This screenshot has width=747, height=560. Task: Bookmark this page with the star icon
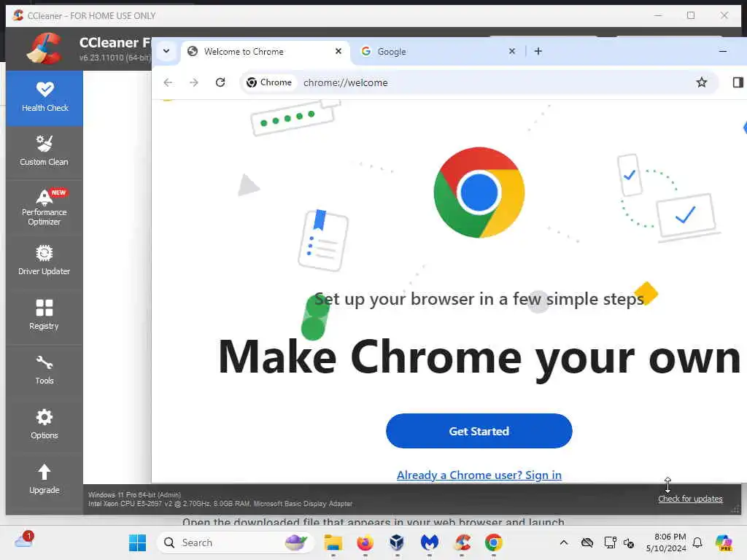pyautogui.click(x=701, y=82)
